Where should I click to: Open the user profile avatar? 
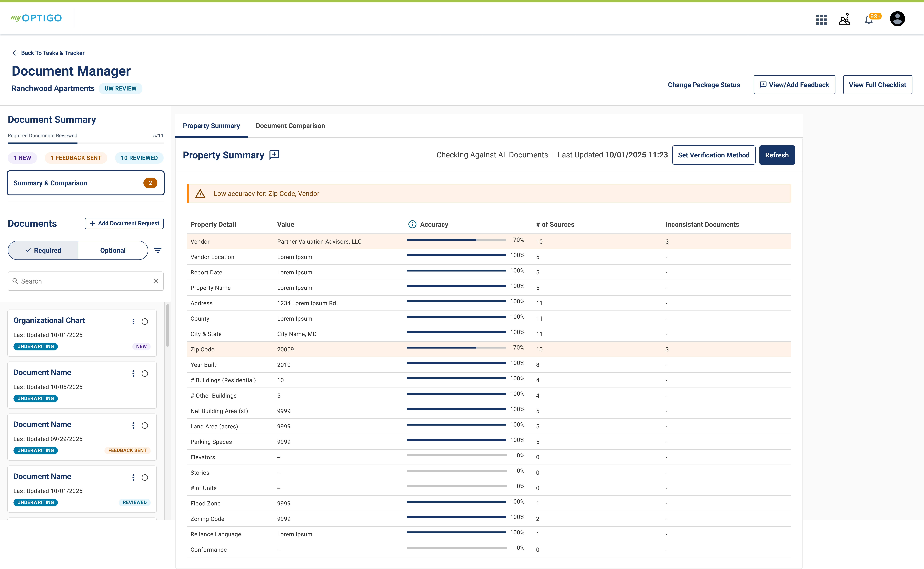897,19
